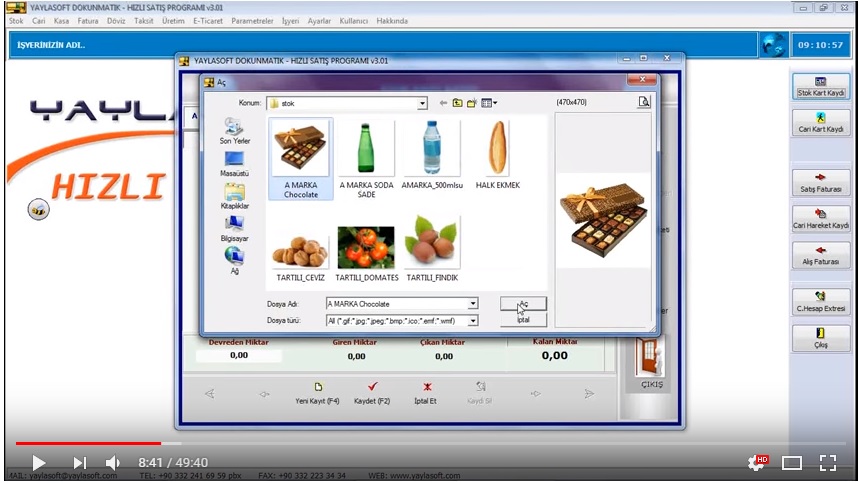Go to the next record arrow
The width and height of the screenshot is (860, 483).
click(x=535, y=394)
